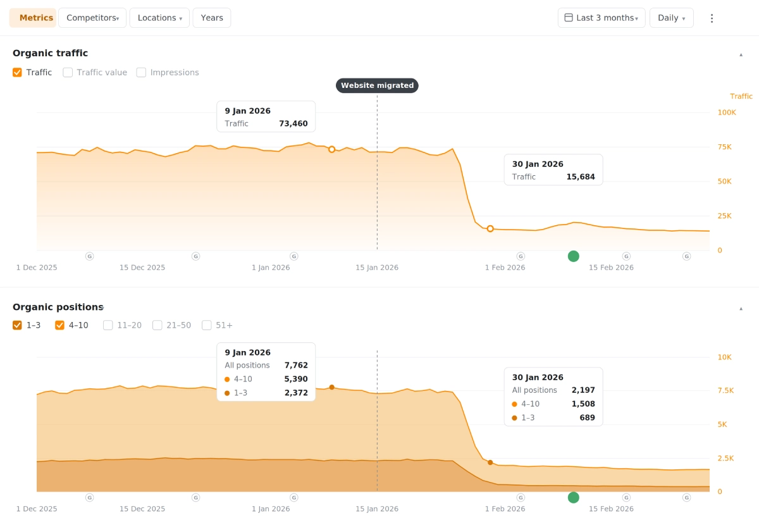
Task: Open the Last 3 months date range dropdown
Action: (x=602, y=18)
